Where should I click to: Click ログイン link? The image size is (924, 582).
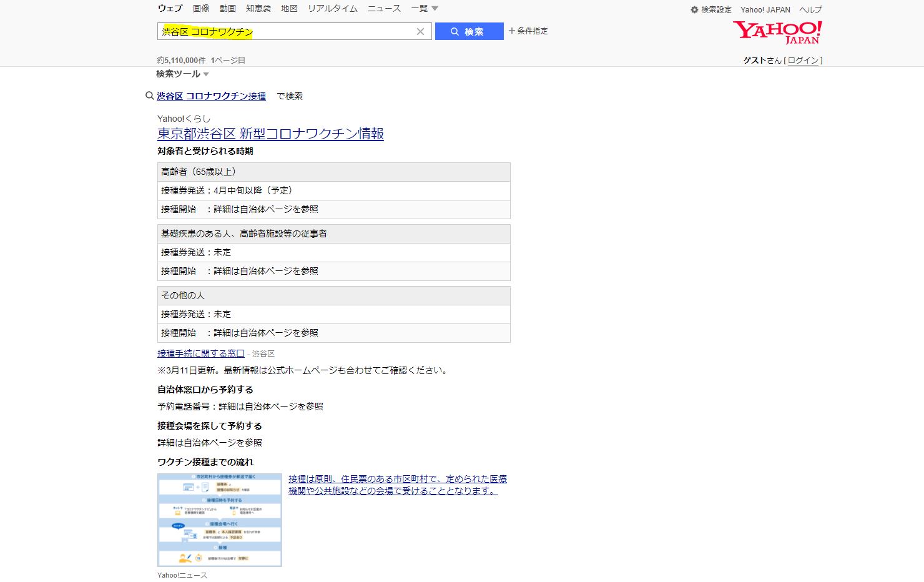tap(803, 61)
